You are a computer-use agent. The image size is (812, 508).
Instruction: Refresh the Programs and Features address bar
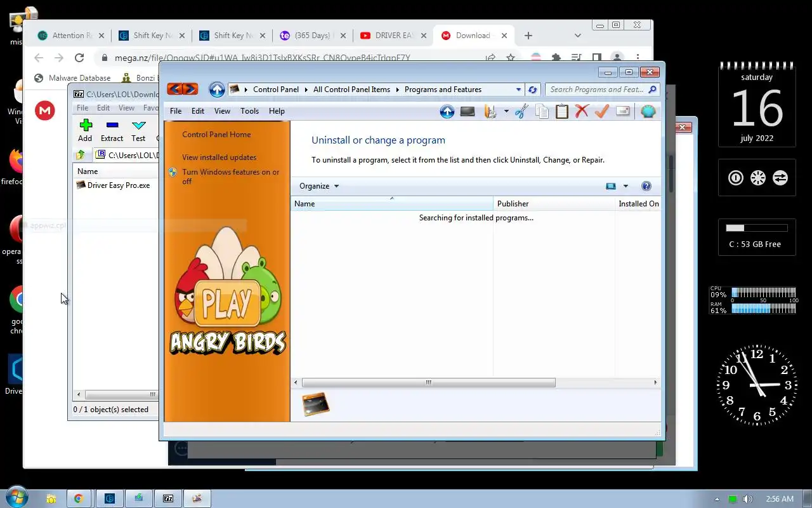533,90
